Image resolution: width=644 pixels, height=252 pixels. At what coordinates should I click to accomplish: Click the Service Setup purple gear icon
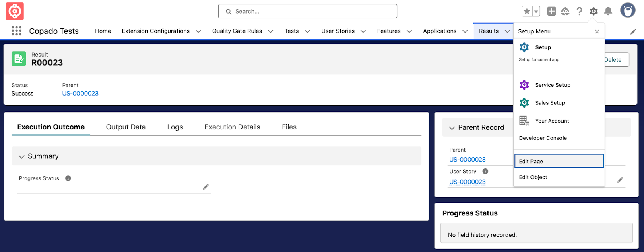pyautogui.click(x=524, y=85)
